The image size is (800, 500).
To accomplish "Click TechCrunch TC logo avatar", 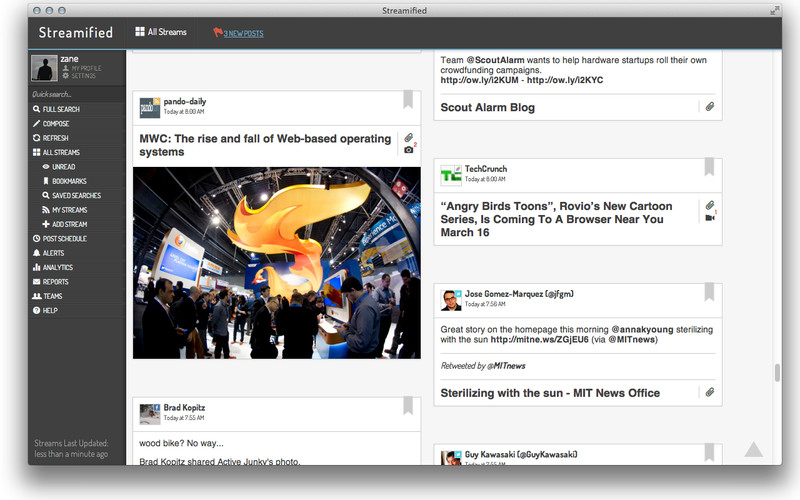I will tap(451, 176).
